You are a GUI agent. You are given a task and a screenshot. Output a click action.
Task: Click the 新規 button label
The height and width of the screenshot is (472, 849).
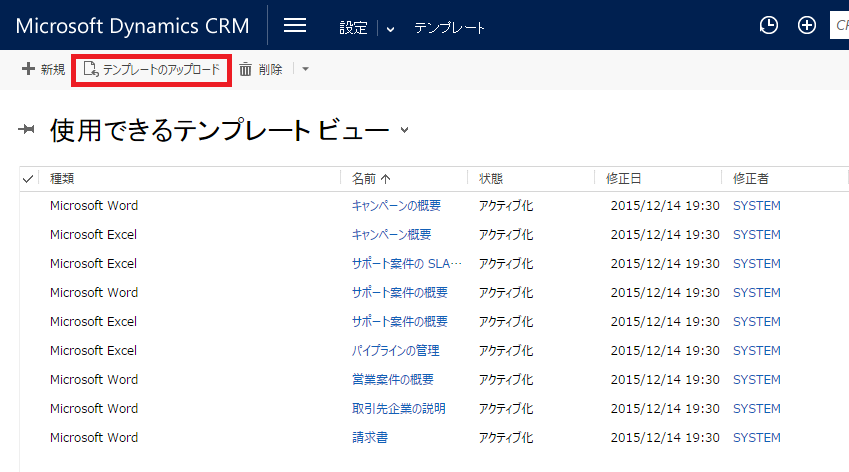point(53,69)
